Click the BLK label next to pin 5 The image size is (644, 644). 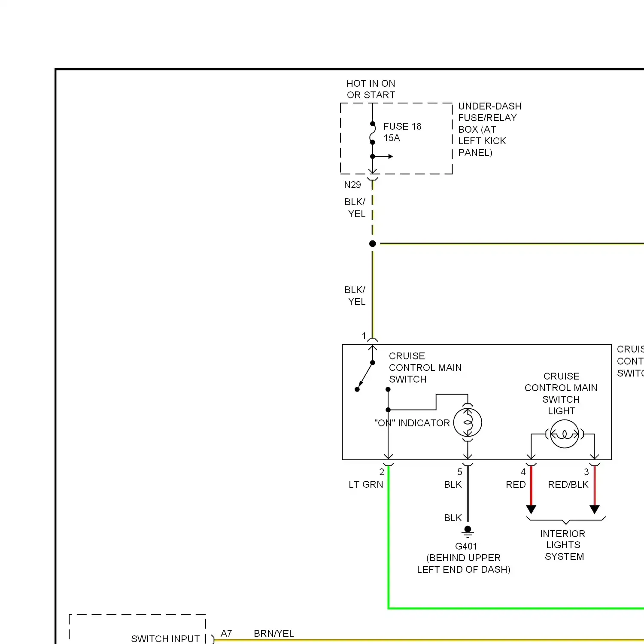[453, 484]
